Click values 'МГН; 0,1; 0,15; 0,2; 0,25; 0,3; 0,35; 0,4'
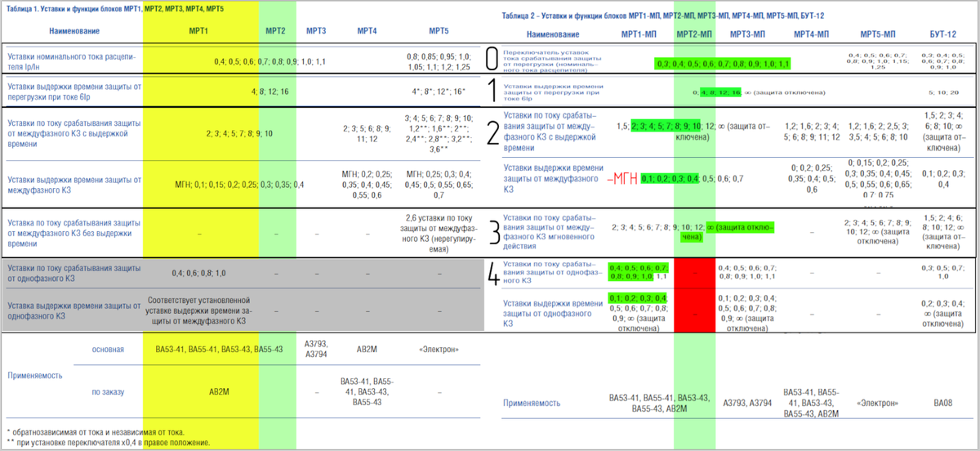The height and width of the screenshot is (451, 980). pos(239,185)
